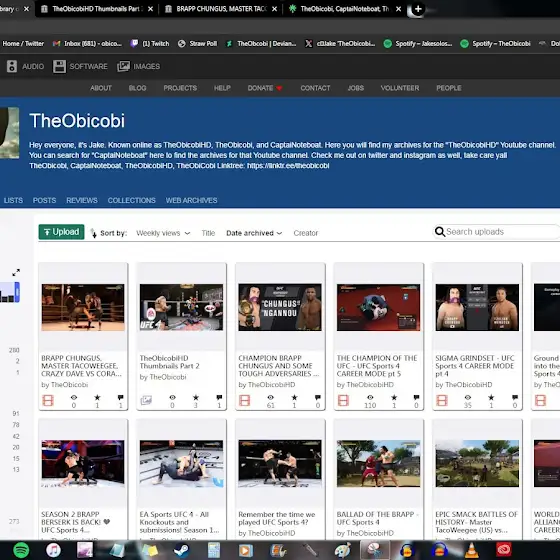
Task: Open Home / Twitter bookmark
Action: (23, 44)
